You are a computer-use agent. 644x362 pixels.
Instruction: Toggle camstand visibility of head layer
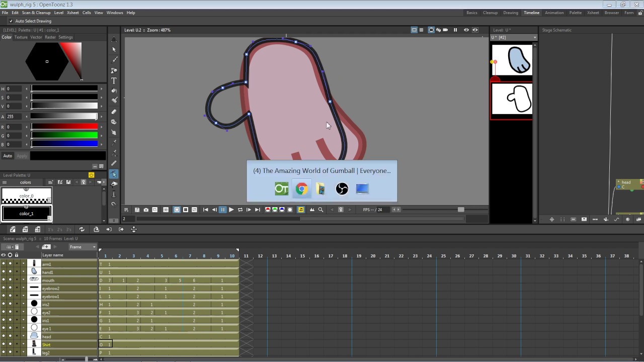10,337
